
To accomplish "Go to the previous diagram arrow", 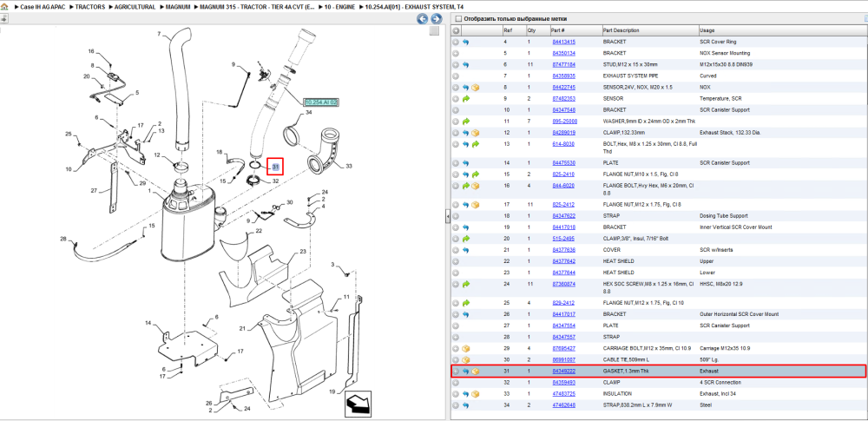I will pyautogui.click(x=423, y=19).
